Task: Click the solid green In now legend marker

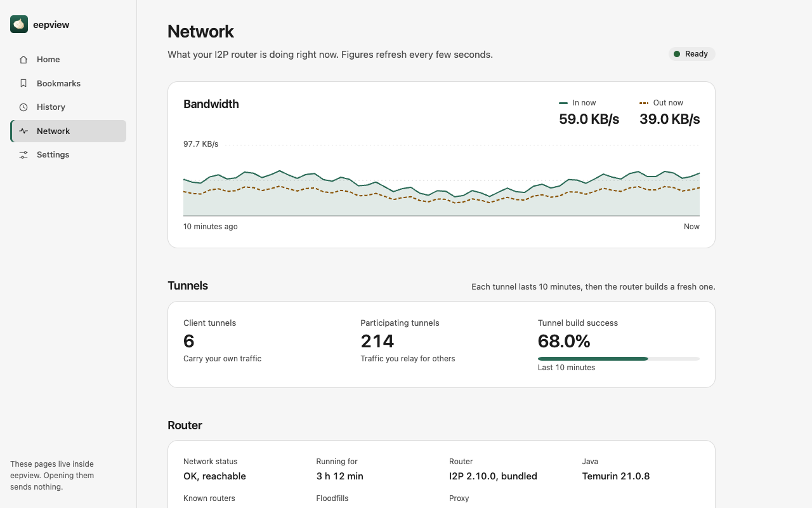Action: (x=563, y=103)
